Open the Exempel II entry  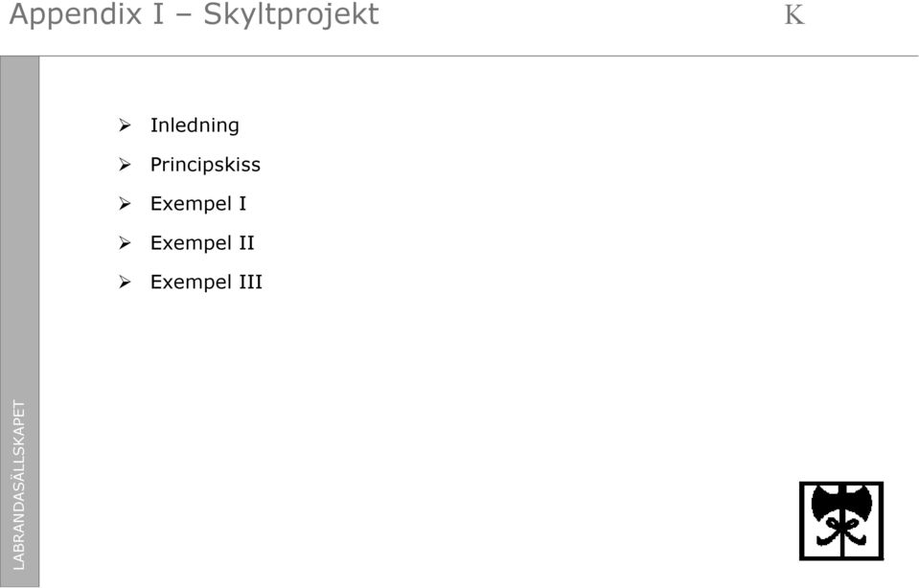[x=202, y=242]
